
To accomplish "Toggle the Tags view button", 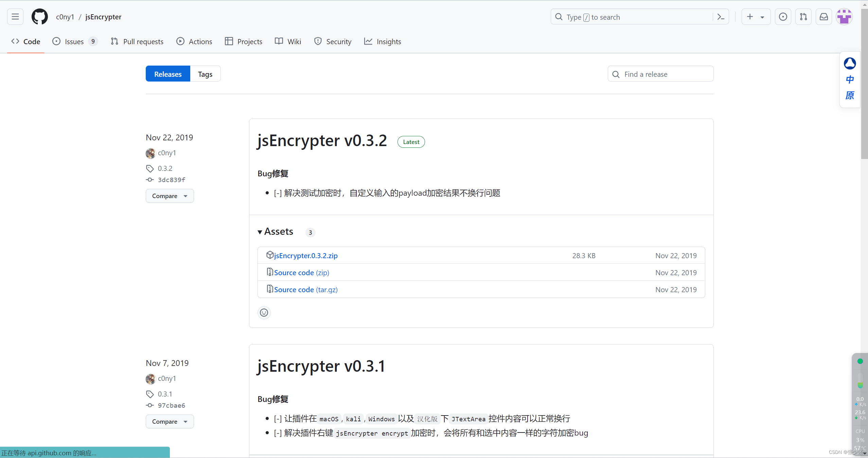I will (x=206, y=74).
